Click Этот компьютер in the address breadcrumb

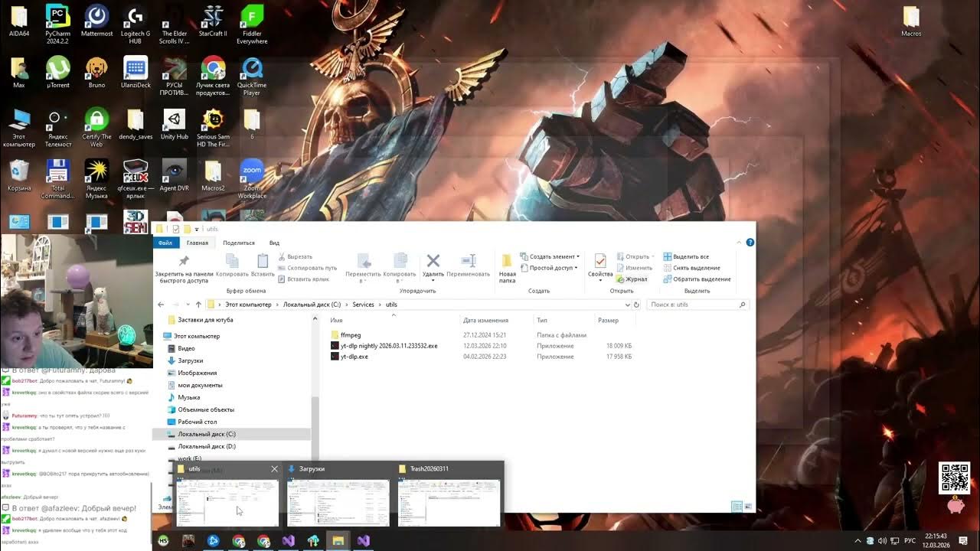pos(248,305)
